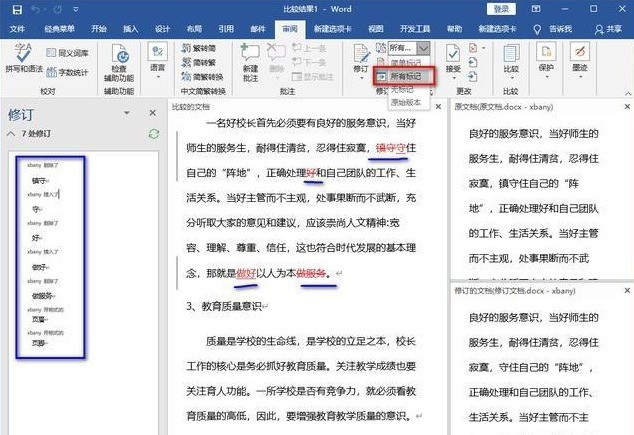
Task: Close the 修订的文档 revised document pane
Action: (627, 291)
